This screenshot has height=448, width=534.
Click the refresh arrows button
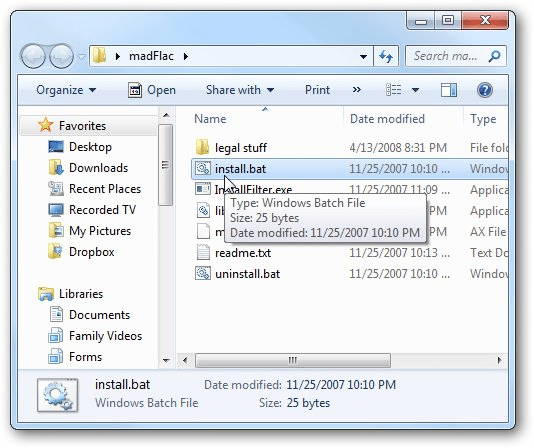coord(386,56)
